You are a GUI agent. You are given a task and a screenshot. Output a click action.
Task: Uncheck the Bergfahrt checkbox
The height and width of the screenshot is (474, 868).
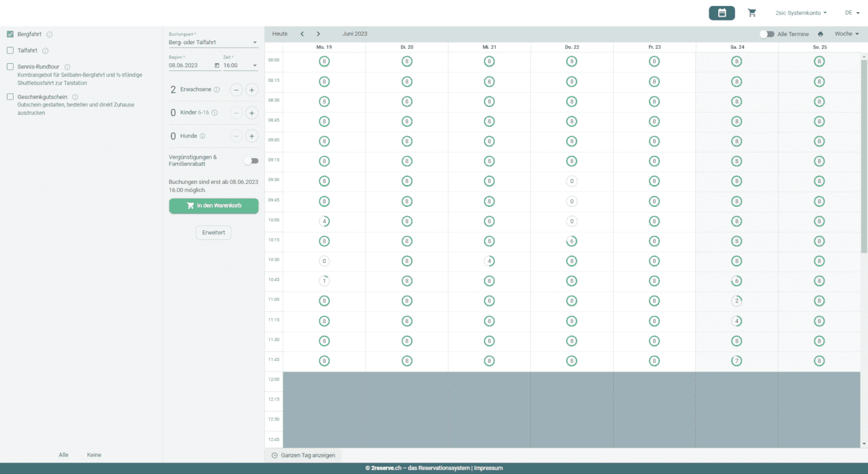point(10,34)
